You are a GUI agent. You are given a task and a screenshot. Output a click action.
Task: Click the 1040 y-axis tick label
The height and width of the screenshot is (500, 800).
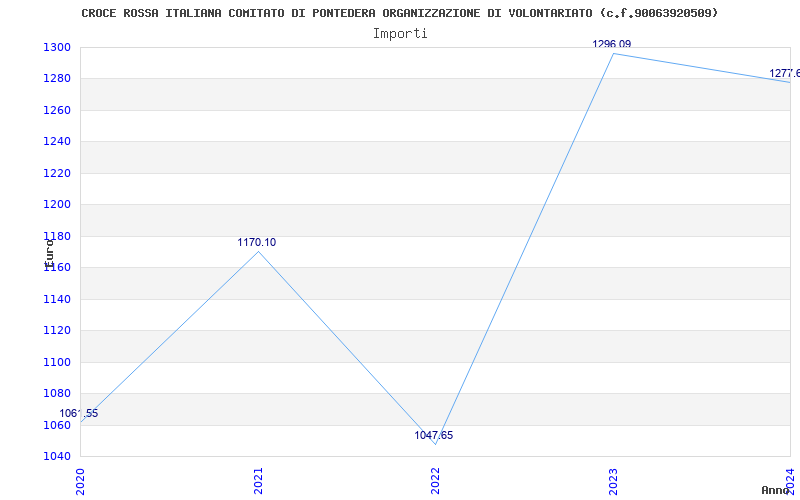tap(56, 456)
